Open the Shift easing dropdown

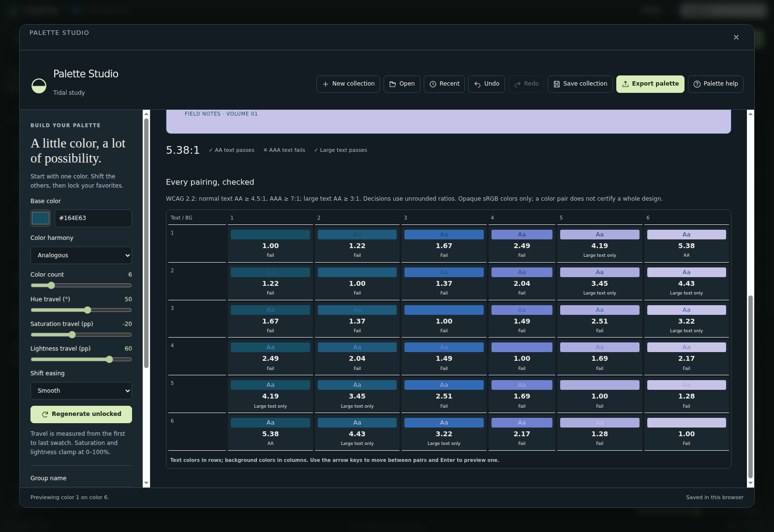tap(81, 391)
